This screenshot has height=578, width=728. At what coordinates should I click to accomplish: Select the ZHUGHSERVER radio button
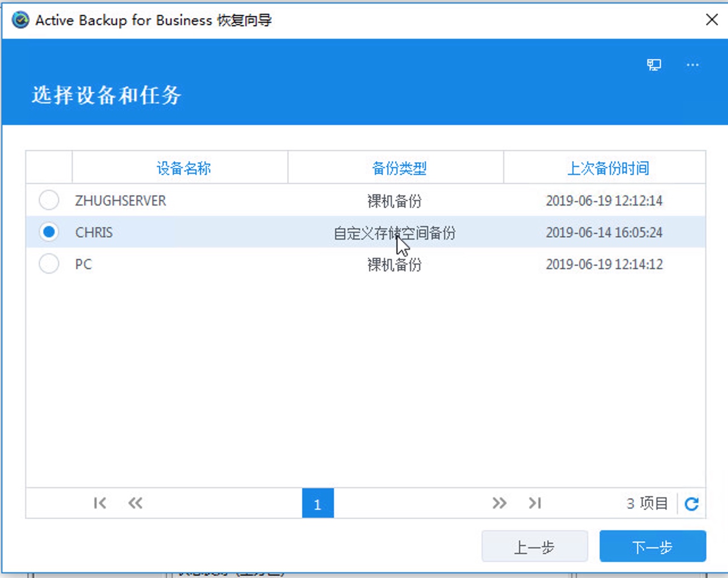tap(49, 200)
